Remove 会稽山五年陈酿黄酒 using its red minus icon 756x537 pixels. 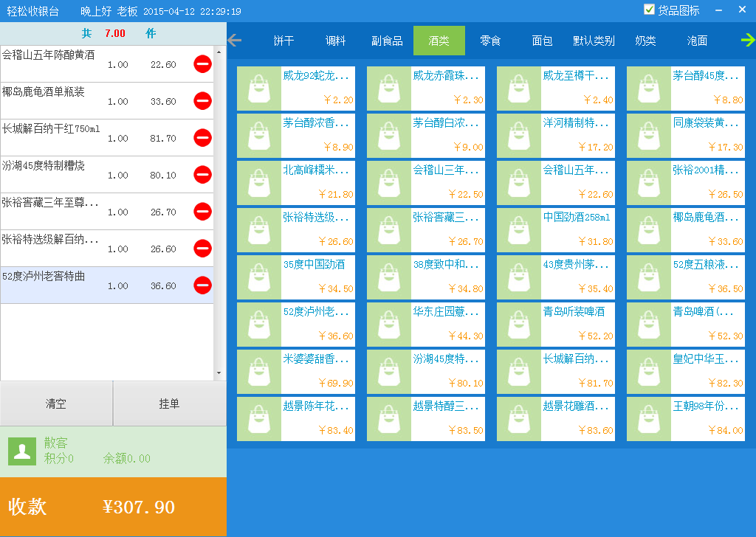pos(202,64)
